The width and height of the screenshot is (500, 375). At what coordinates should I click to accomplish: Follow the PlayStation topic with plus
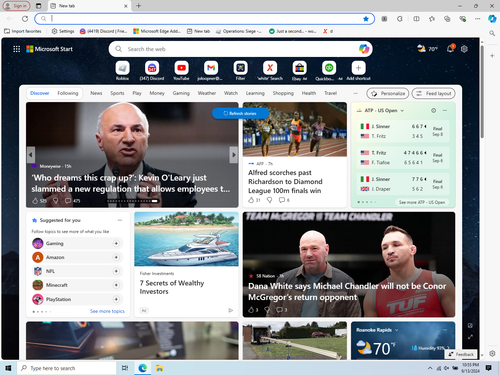116,299
